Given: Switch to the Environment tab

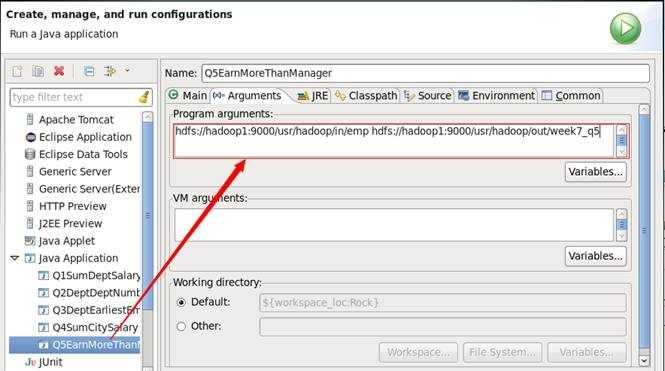Looking at the screenshot, I should pyautogui.click(x=497, y=96).
